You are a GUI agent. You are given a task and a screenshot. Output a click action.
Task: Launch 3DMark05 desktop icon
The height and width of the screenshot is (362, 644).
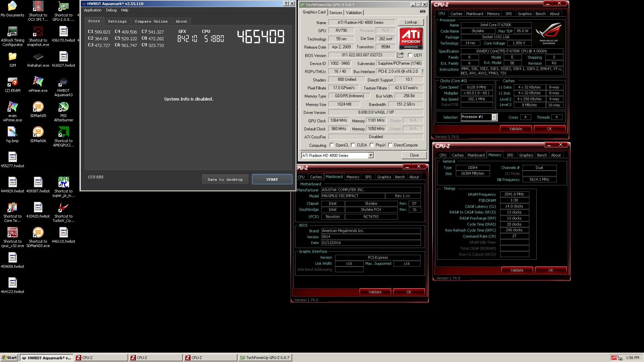coord(38,110)
